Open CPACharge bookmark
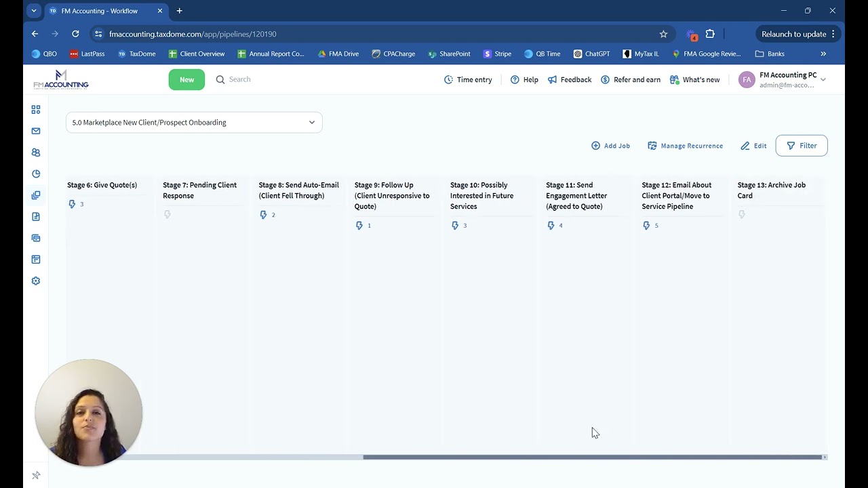This screenshot has width=868, height=488. pos(393,54)
